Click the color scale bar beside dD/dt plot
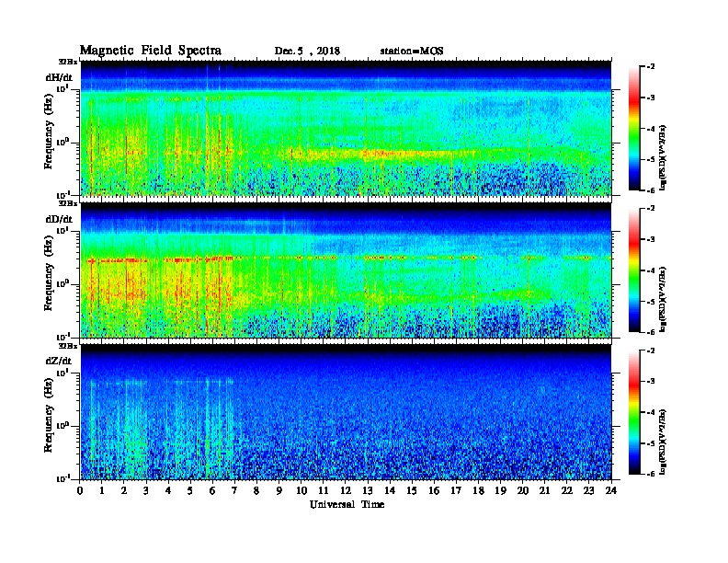728x563 pixels. 634,270
